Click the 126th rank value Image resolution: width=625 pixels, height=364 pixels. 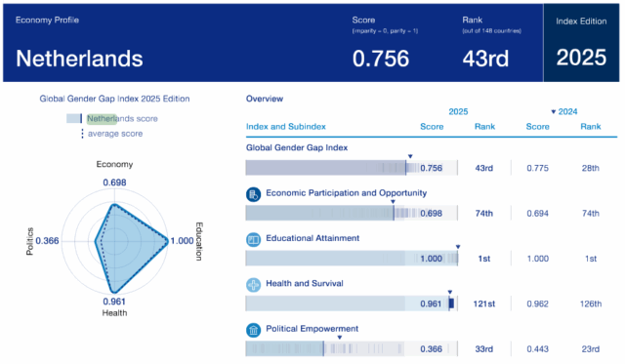[591, 303]
